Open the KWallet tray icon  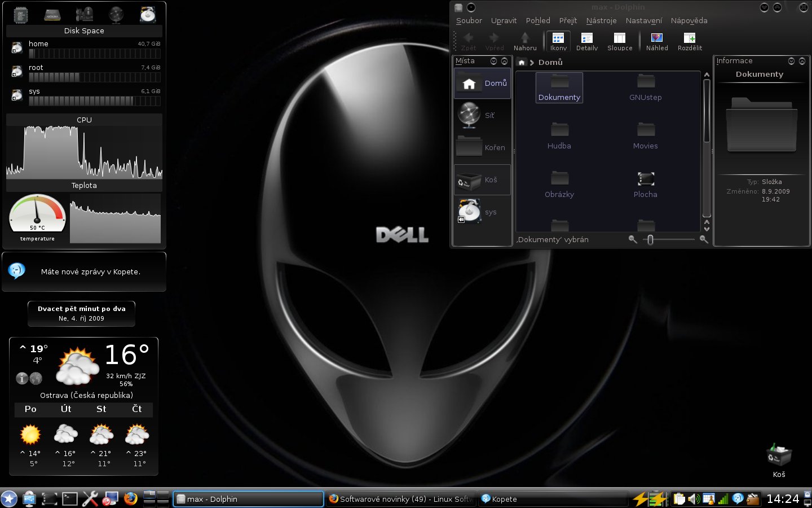coord(752,499)
